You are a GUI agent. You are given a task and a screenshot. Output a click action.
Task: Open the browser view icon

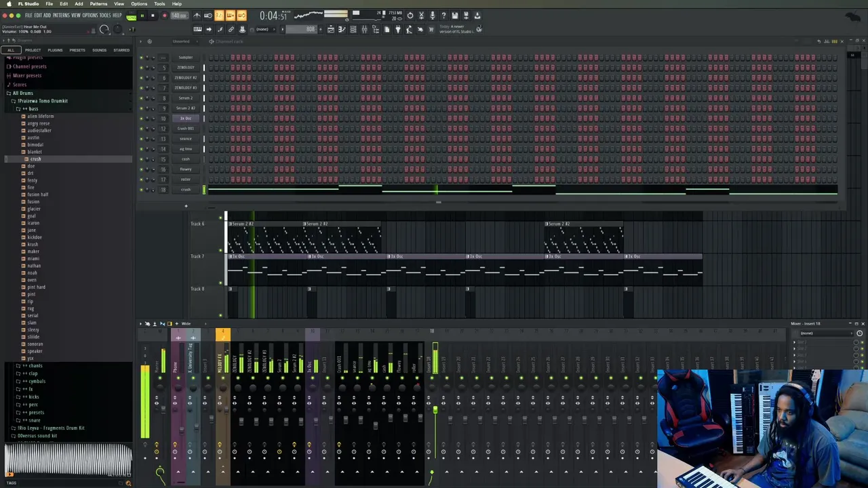pyautogui.click(x=376, y=29)
